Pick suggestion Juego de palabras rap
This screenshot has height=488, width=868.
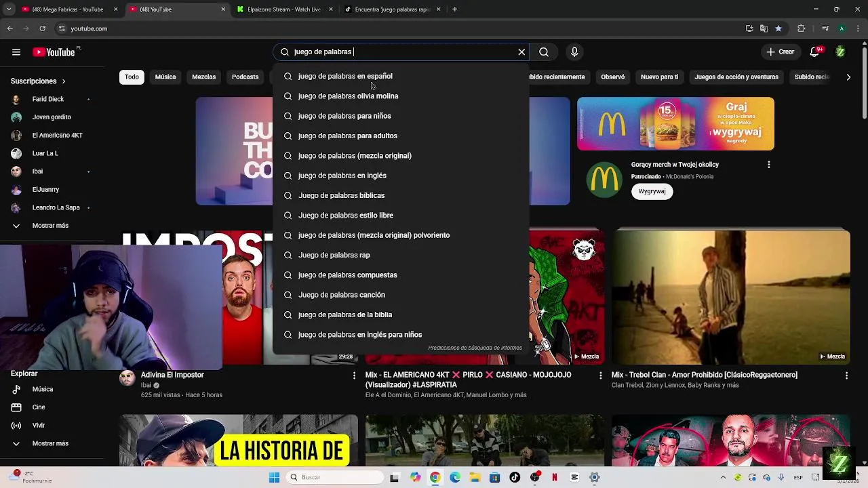tap(401, 256)
